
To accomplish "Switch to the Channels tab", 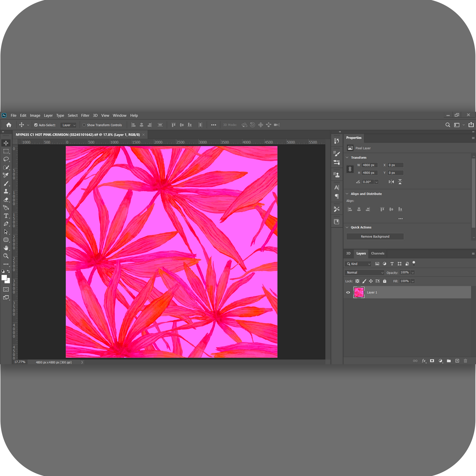I will pos(378,253).
